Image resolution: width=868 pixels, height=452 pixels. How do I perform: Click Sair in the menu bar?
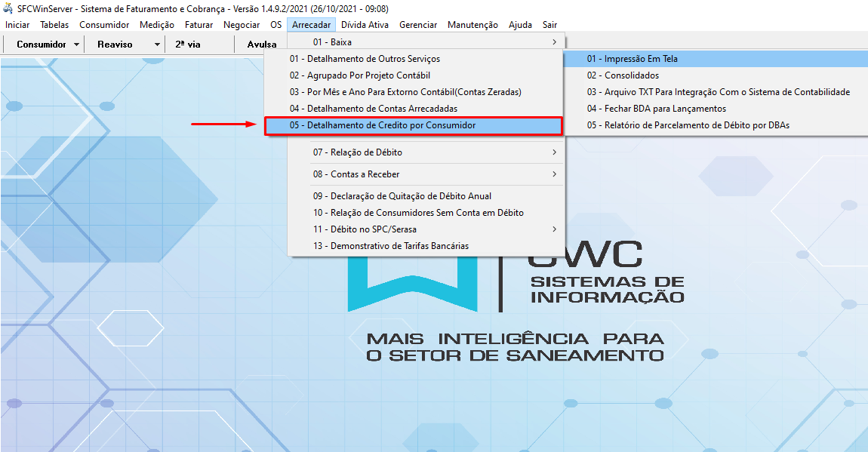click(x=549, y=25)
